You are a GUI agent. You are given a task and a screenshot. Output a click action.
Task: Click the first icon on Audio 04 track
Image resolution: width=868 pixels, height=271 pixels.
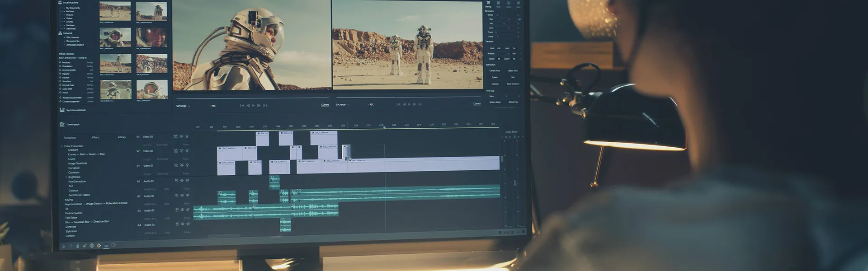click(x=177, y=224)
